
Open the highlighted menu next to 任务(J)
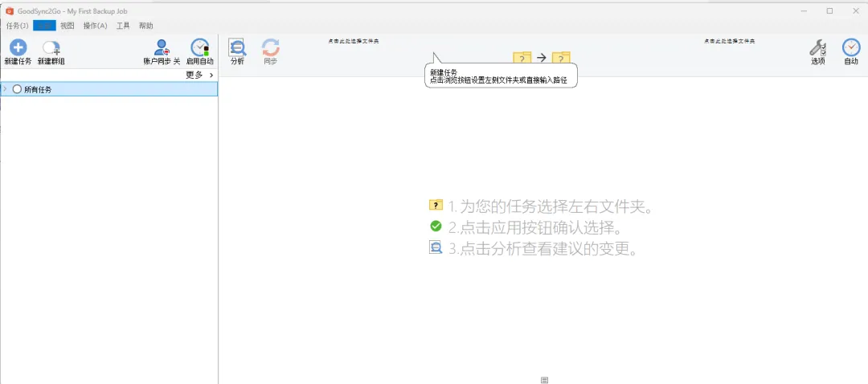pyautogui.click(x=44, y=26)
